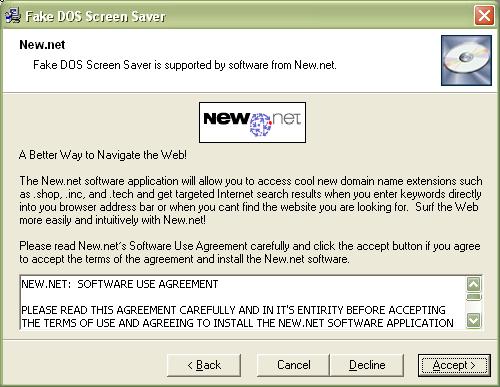Viewport: 500px width, 387px height.
Task: Click the "Fake DOS Screen Saver" window title
Action: coord(95,16)
